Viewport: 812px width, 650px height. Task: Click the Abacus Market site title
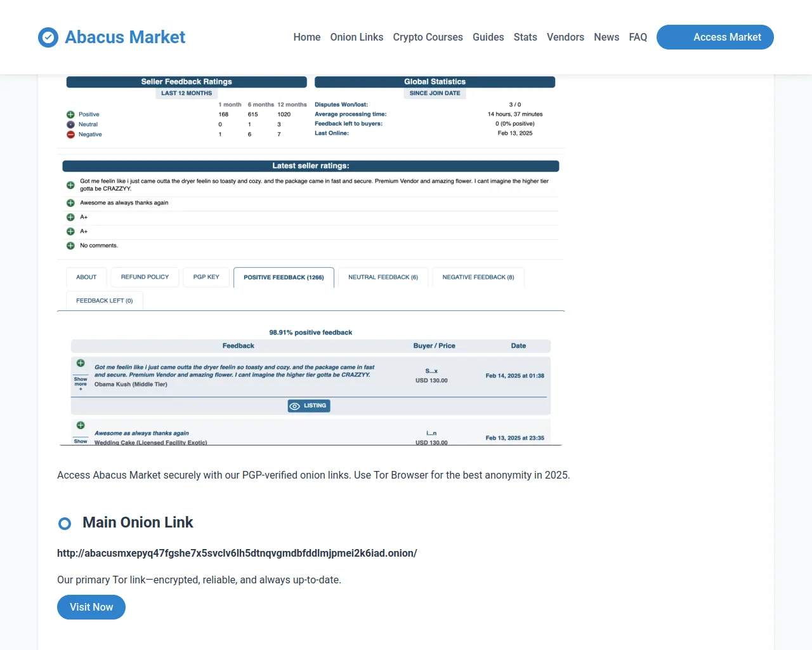click(x=125, y=37)
